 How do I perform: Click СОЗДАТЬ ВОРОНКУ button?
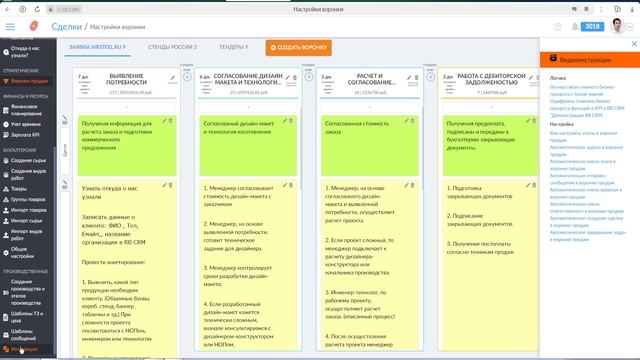pyautogui.click(x=298, y=47)
